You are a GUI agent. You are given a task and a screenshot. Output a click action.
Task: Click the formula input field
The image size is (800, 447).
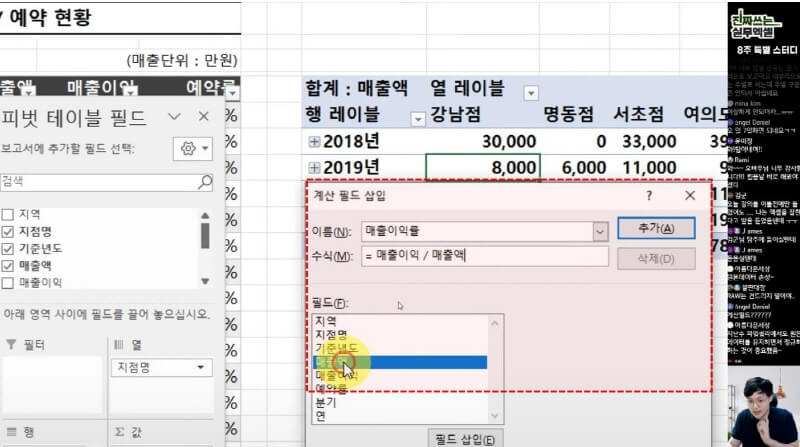coord(485,256)
